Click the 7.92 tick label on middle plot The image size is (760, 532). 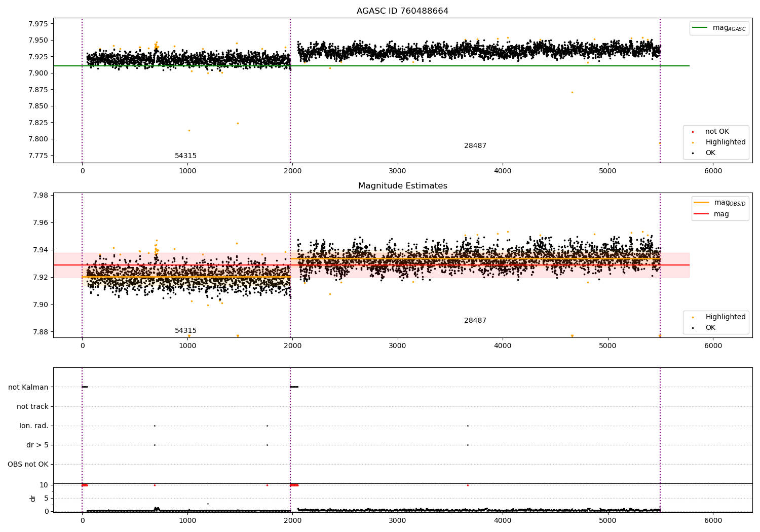point(40,277)
